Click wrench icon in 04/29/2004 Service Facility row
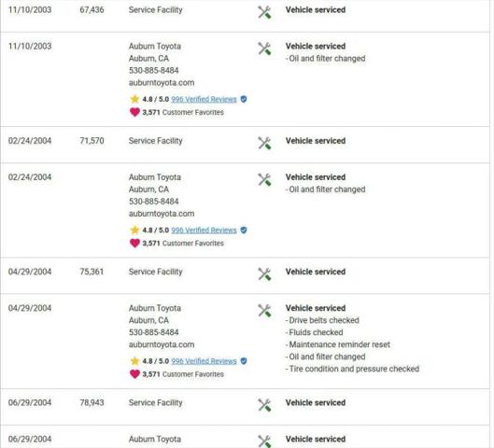Image resolution: width=494 pixels, height=448 pixels. pyautogui.click(x=264, y=274)
